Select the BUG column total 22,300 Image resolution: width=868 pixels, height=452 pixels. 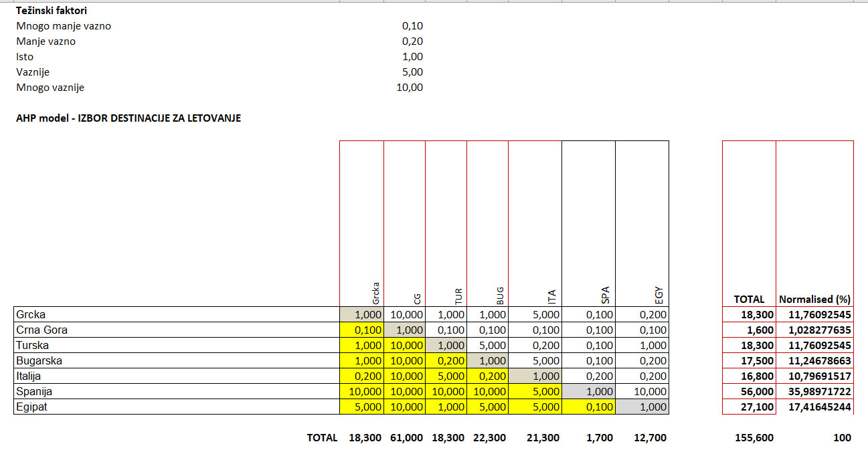(490, 438)
